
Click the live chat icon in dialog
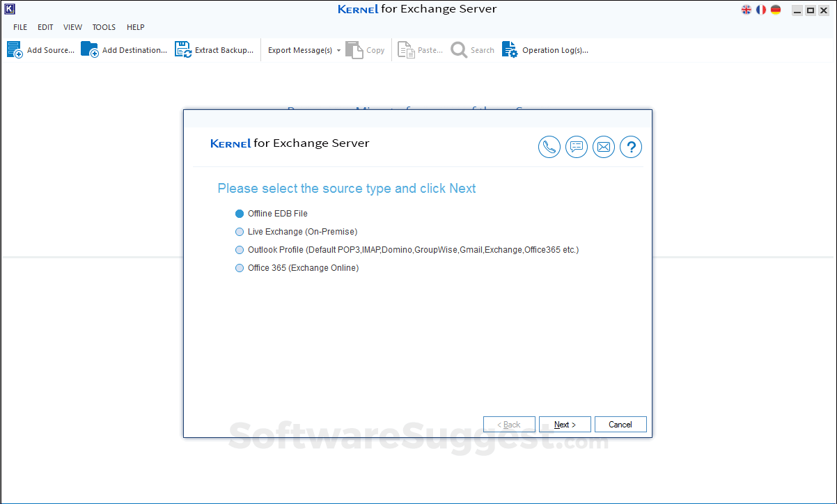pyautogui.click(x=577, y=147)
